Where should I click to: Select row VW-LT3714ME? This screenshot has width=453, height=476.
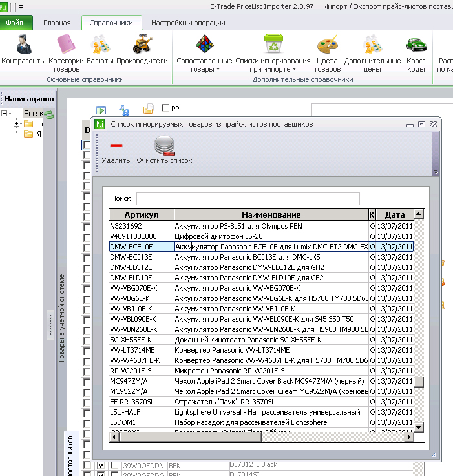[261, 350]
